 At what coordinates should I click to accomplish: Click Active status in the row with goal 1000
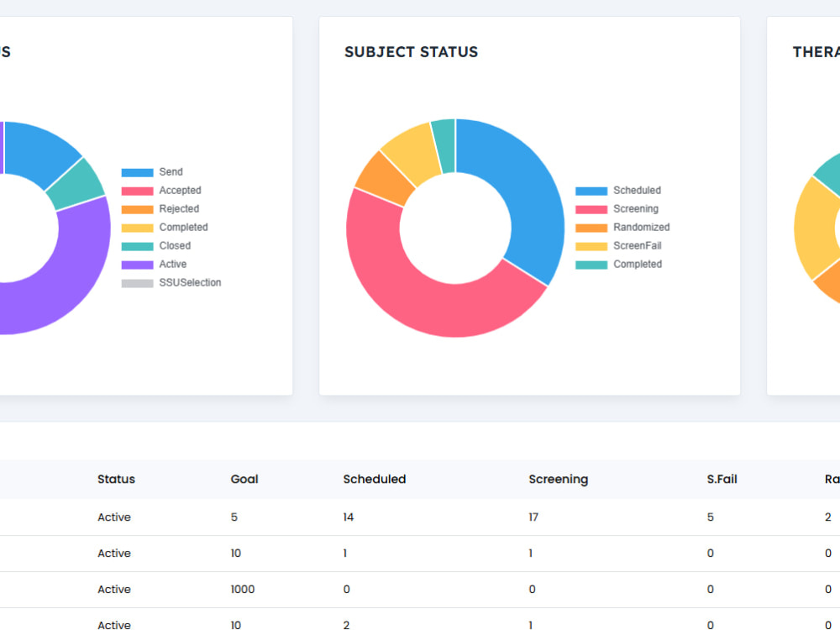click(114, 590)
